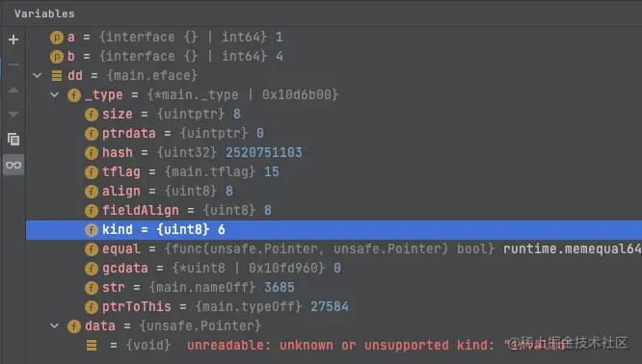Click the move watch down arrow
Viewport: 642px width, 364px height.
point(13,115)
